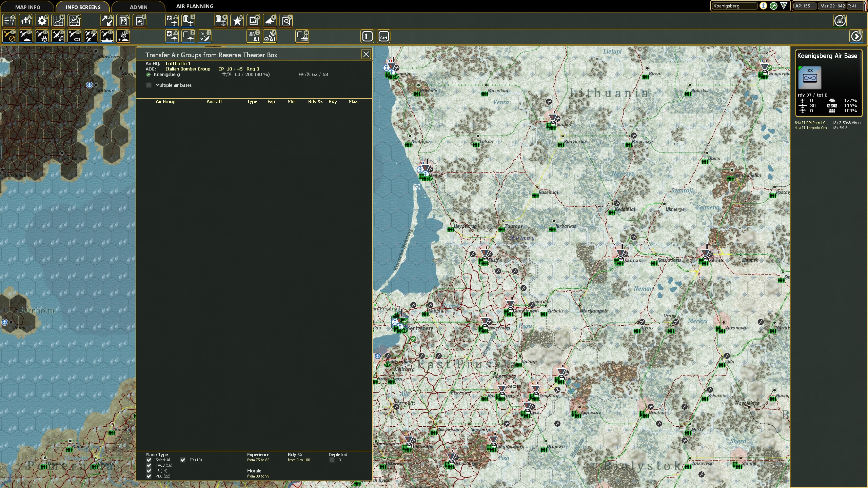This screenshot has height=488, width=868.
Task: Click the F11 air execution phase icon
Action: coord(123,37)
